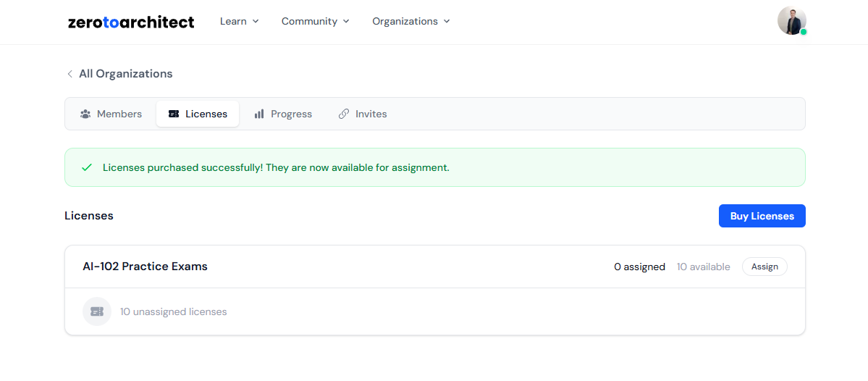Click the AI-102 Practice Exams title
Image resolution: width=868 pixels, height=381 pixels.
145,267
